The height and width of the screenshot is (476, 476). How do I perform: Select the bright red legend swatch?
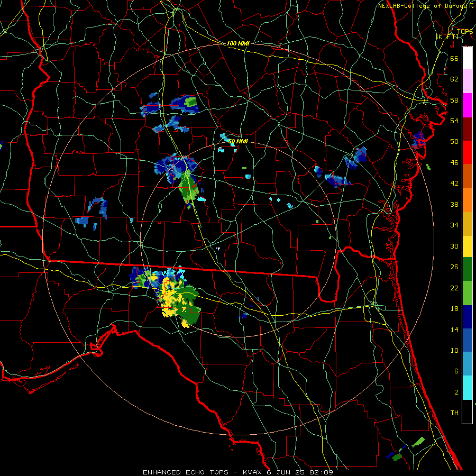467,152
